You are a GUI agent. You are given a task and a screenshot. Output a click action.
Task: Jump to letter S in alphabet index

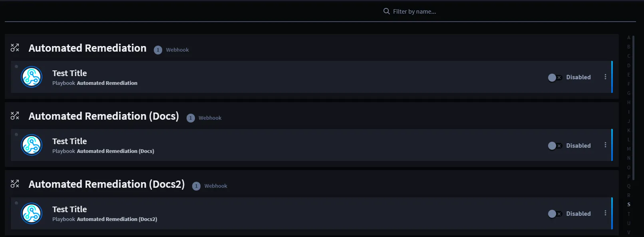(x=628, y=205)
